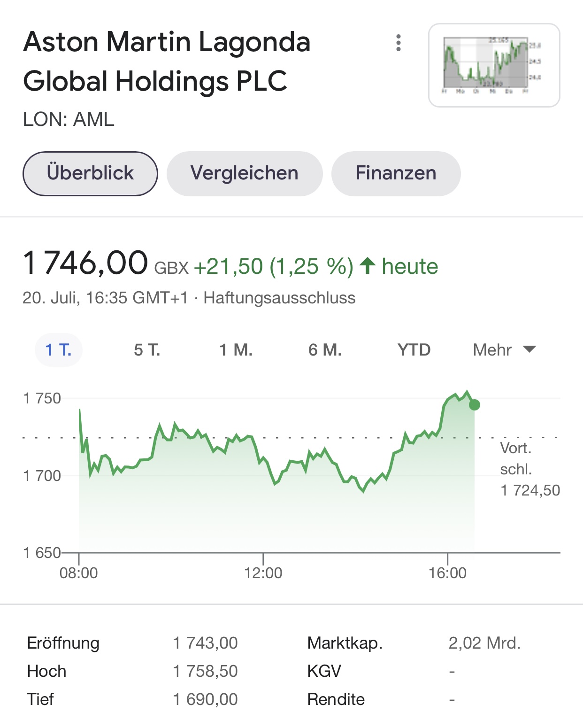Open the three-dot more options menu

(x=398, y=43)
